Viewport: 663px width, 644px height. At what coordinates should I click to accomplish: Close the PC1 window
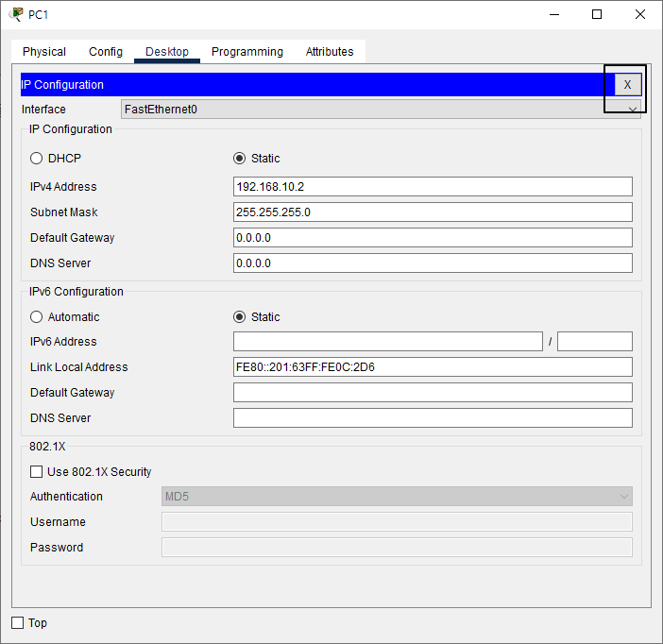point(640,14)
